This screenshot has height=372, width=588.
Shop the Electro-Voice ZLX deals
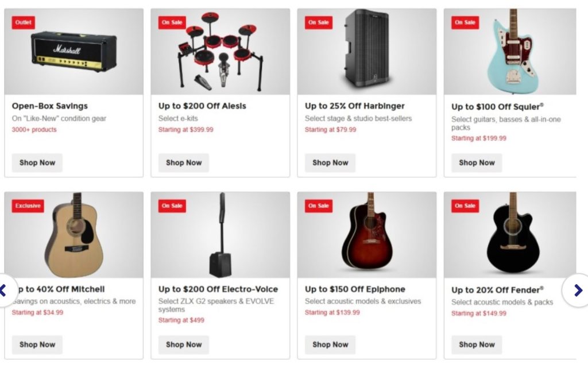183,344
